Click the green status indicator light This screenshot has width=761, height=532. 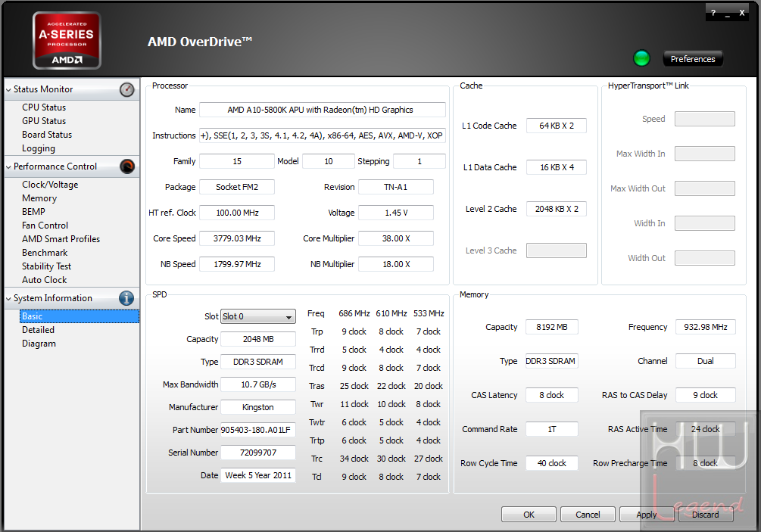point(641,58)
